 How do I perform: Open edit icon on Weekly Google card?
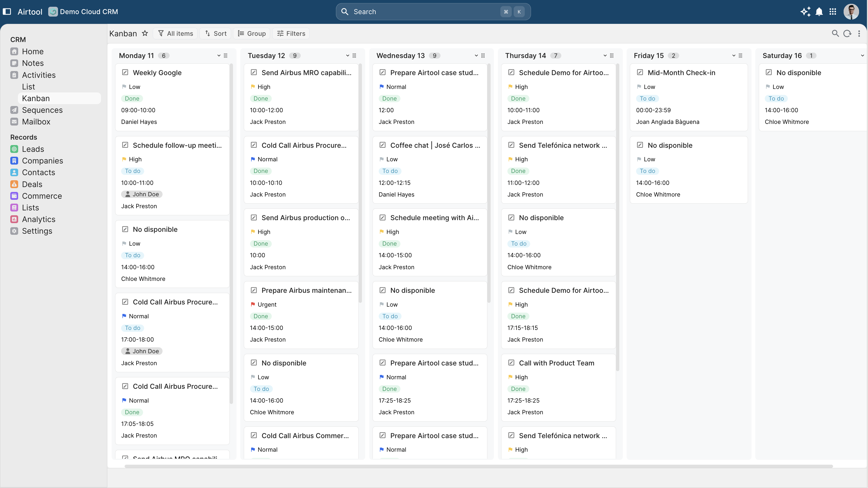(125, 72)
